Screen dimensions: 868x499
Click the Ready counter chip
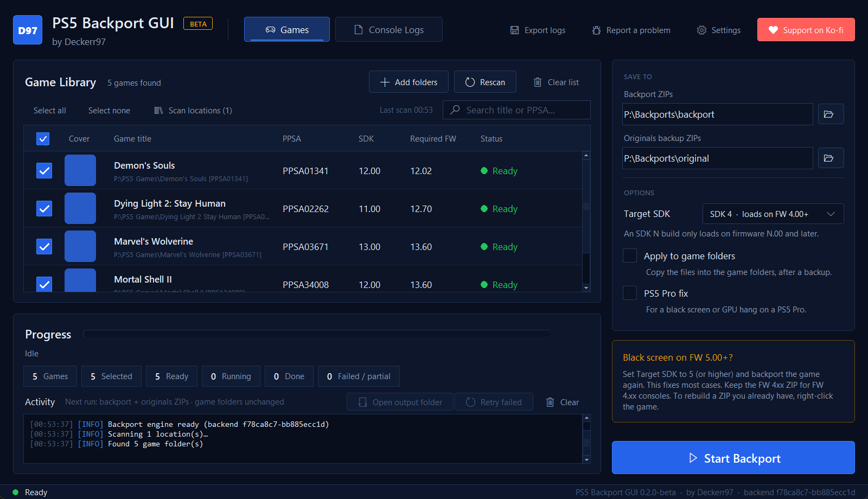171,376
